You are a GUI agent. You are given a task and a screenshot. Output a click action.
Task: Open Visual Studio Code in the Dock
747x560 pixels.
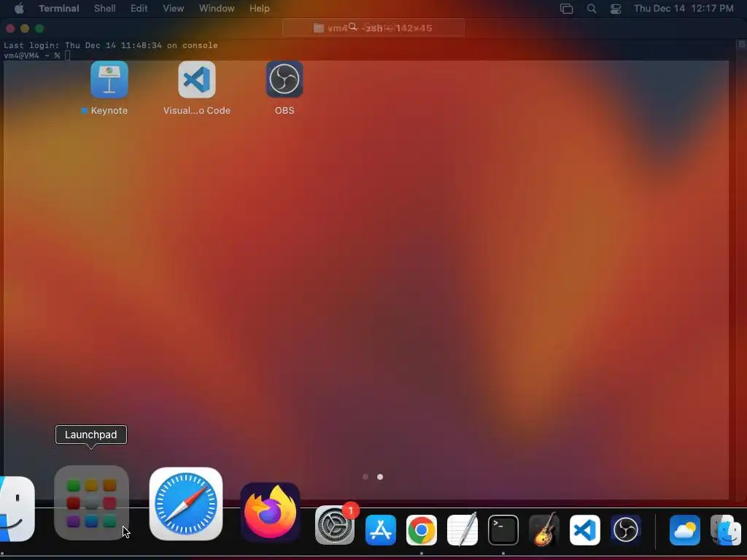pyautogui.click(x=585, y=530)
